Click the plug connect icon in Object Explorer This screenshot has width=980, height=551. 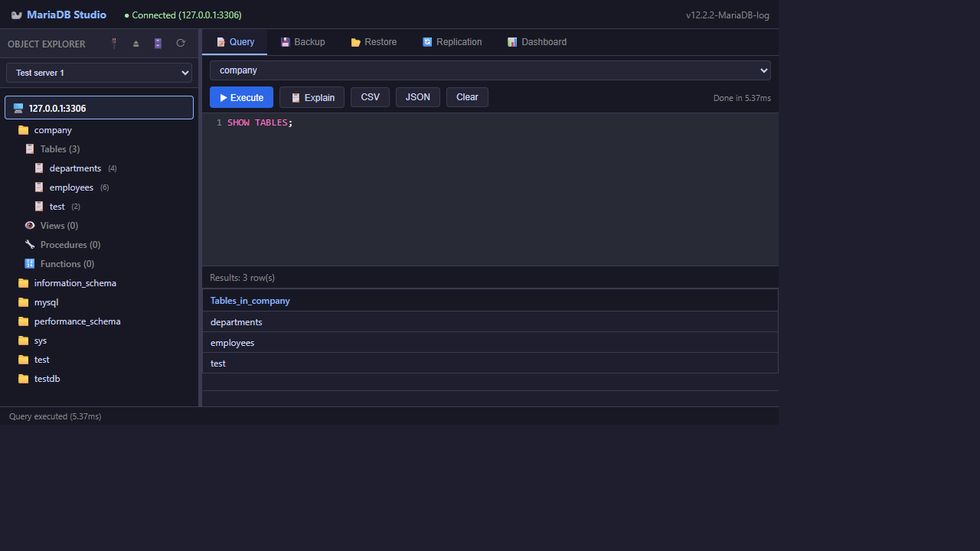pos(115,44)
